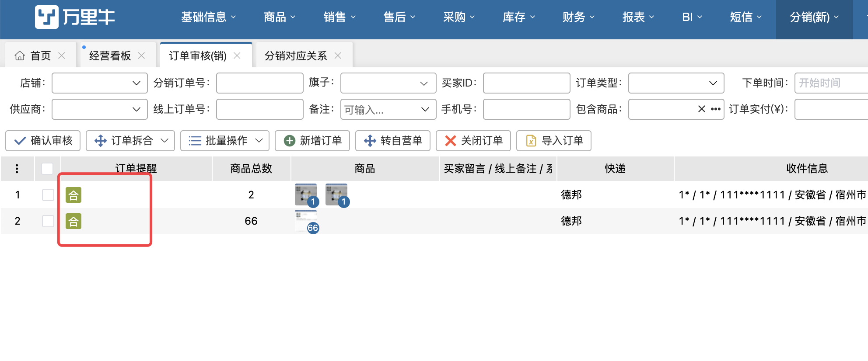Click the quantity 66 cell

251,221
